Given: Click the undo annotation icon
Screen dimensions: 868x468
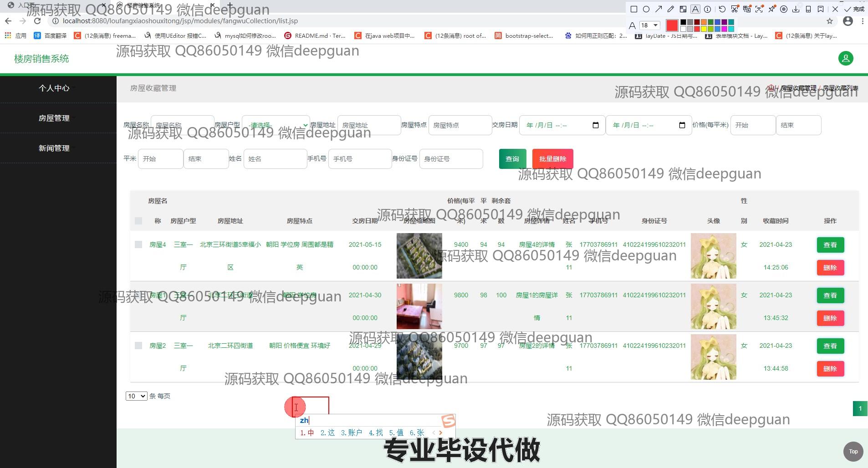Looking at the screenshot, I should coord(722,9).
